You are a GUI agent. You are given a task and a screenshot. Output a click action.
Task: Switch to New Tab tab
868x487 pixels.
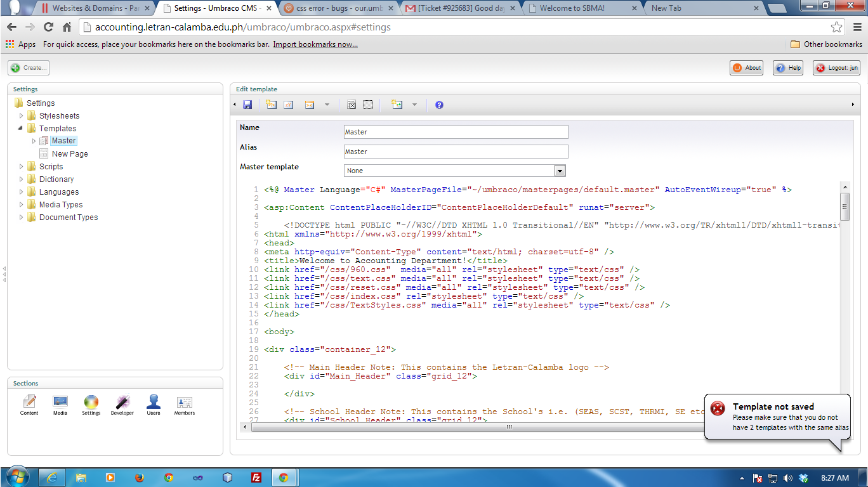pos(703,8)
